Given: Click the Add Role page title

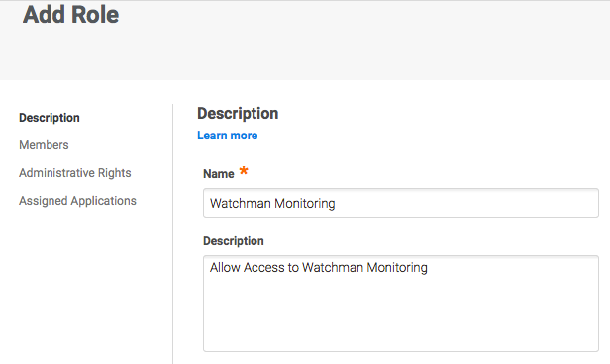Looking at the screenshot, I should [x=71, y=15].
